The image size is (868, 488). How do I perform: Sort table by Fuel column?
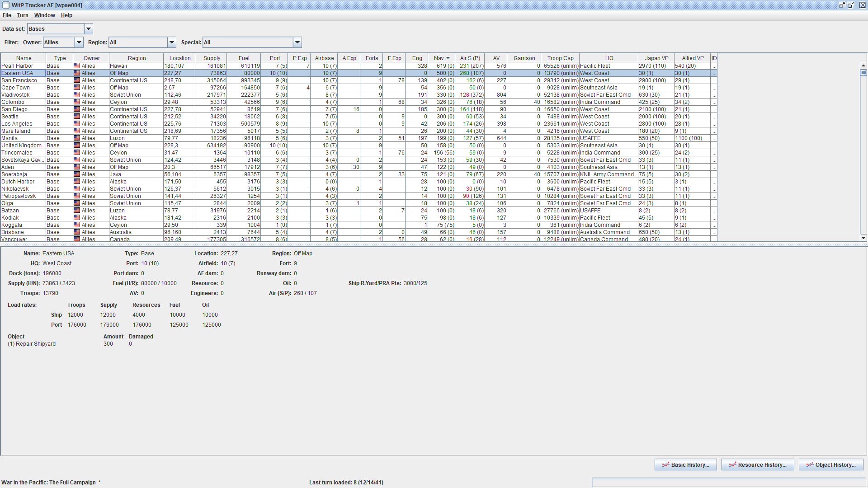(x=244, y=58)
